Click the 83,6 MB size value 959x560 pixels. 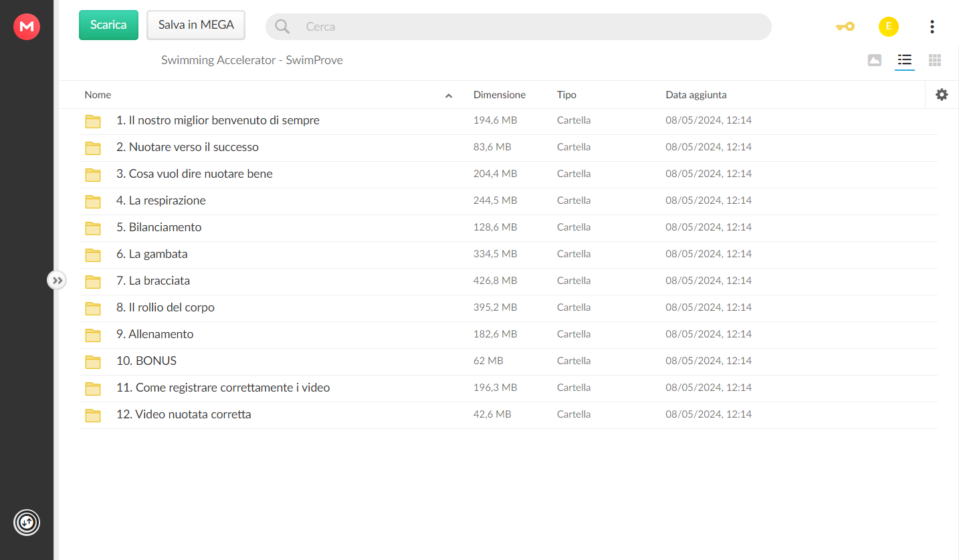click(x=492, y=147)
